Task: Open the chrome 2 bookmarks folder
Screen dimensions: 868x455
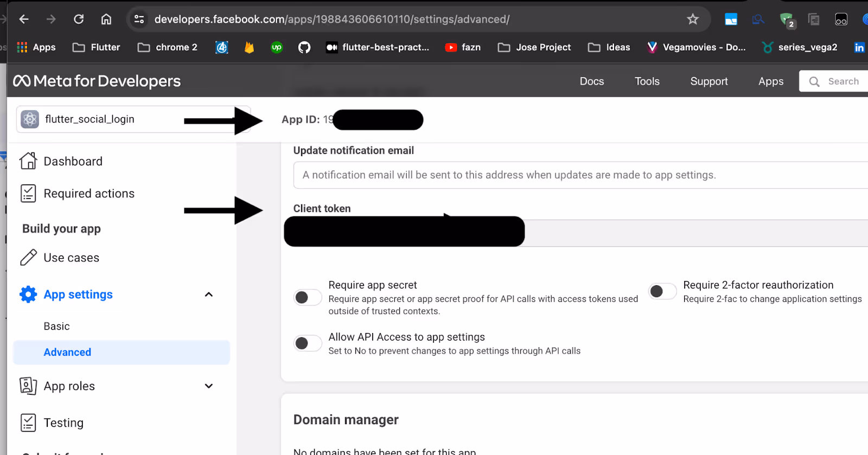Action: point(168,48)
